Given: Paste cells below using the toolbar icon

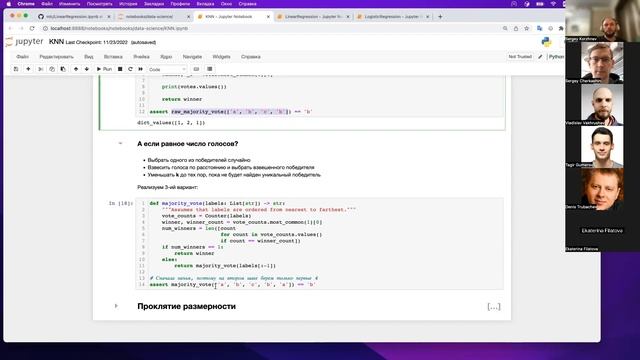Looking at the screenshot, I should point(63,69).
